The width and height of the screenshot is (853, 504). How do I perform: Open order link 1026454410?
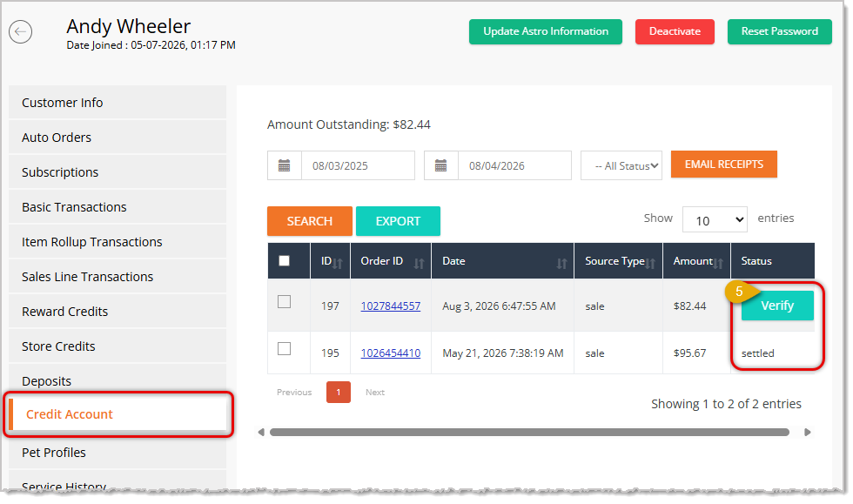391,353
